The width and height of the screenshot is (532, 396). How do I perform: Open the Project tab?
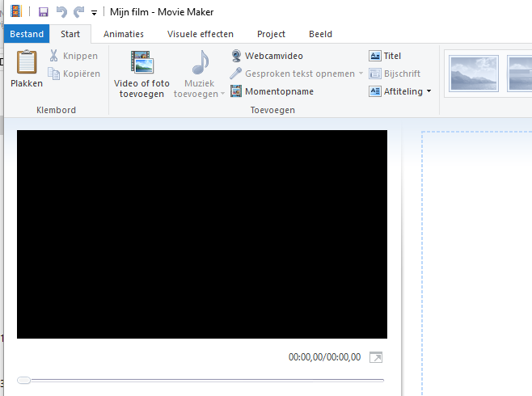271,34
